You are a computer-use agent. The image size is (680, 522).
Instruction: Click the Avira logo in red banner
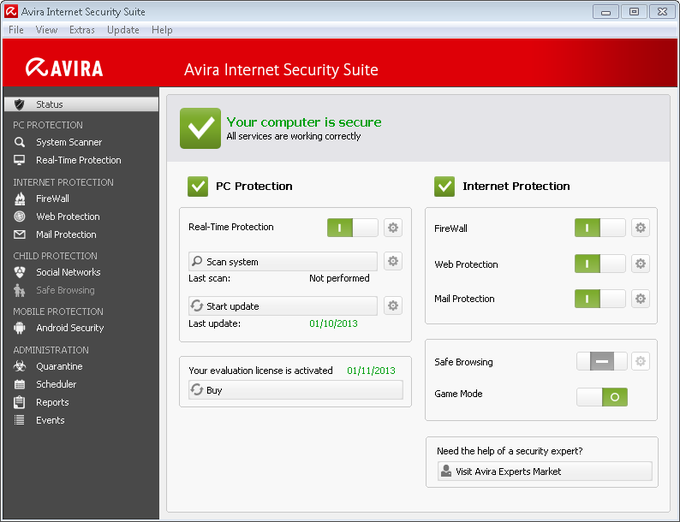coord(64,68)
